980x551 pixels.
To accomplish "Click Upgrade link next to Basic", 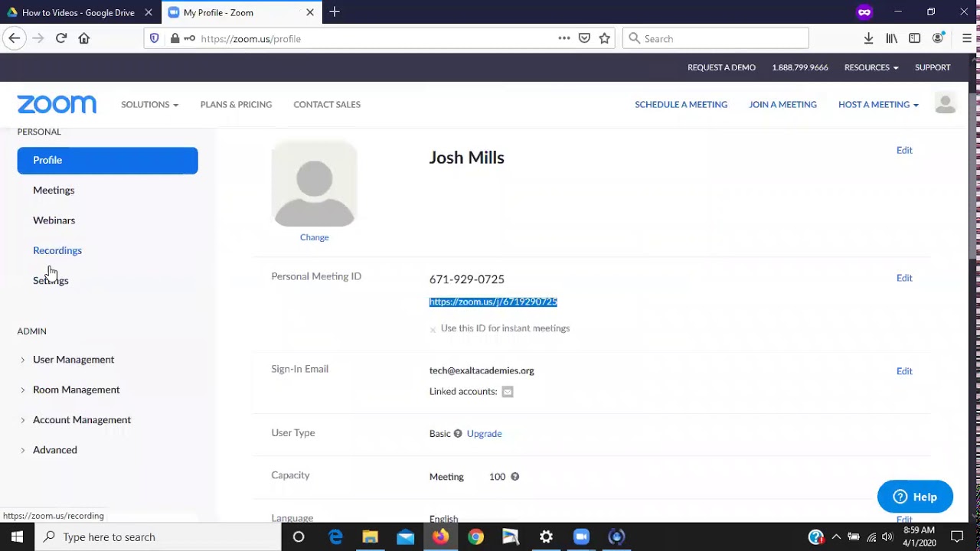I will (484, 433).
